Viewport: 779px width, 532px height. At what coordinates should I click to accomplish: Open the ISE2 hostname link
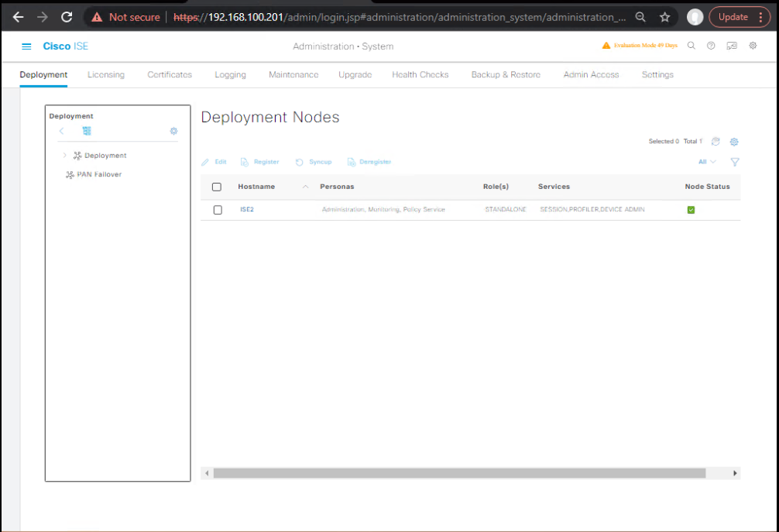(x=247, y=210)
